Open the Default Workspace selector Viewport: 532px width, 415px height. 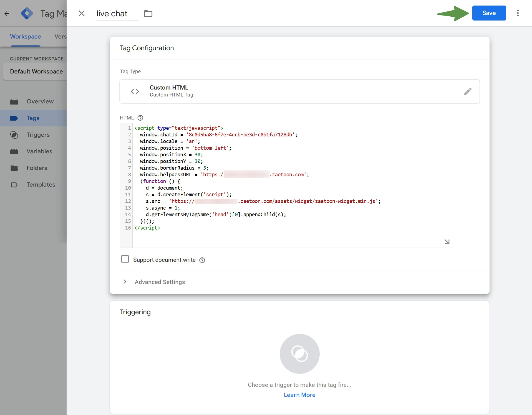36,72
